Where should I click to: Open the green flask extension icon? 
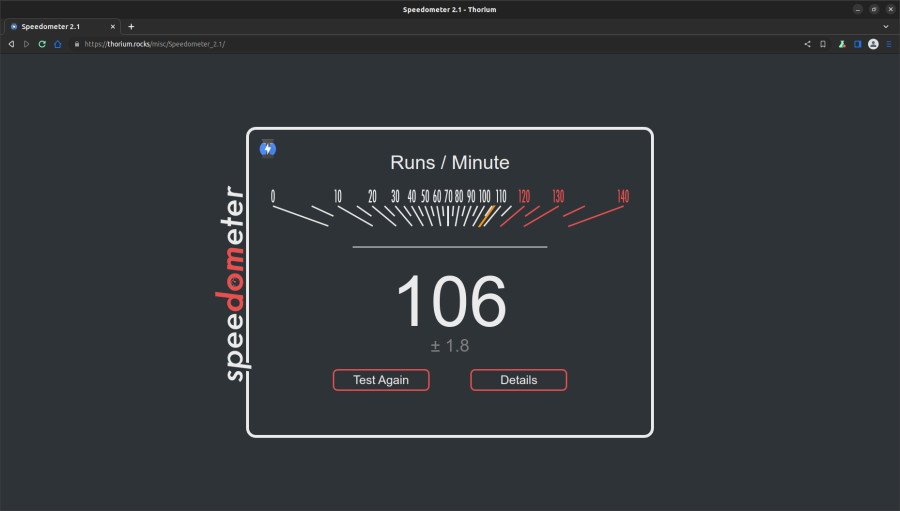pyautogui.click(x=842, y=44)
